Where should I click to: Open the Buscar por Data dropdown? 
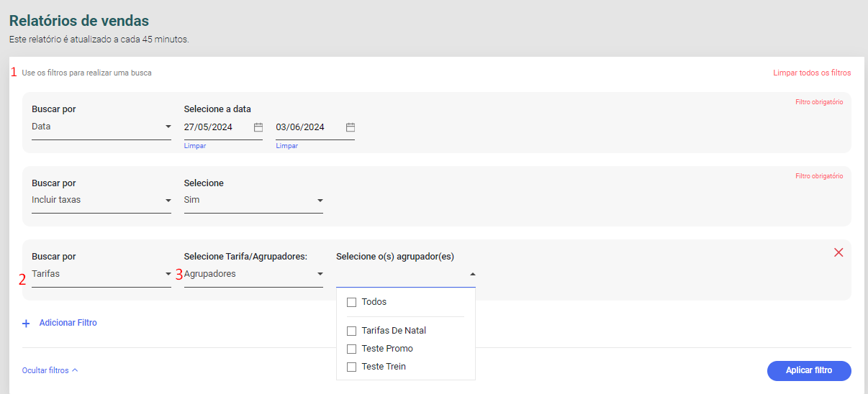[101, 127]
